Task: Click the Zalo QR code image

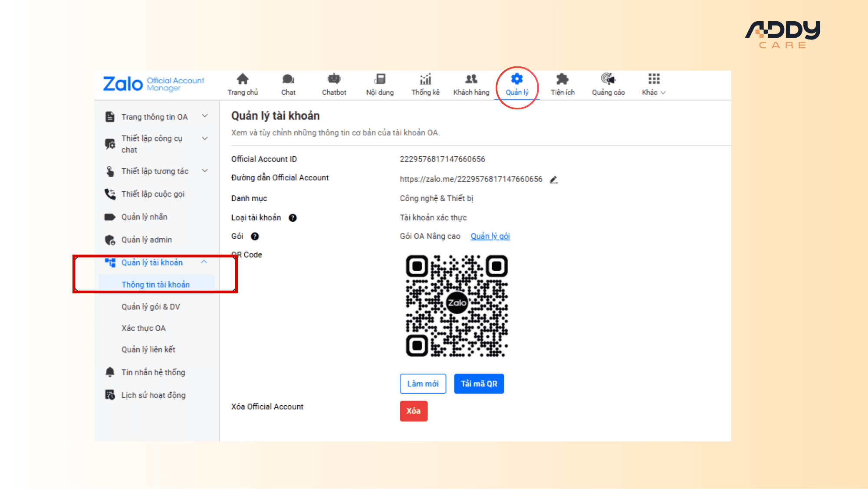Action: [457, 306]
